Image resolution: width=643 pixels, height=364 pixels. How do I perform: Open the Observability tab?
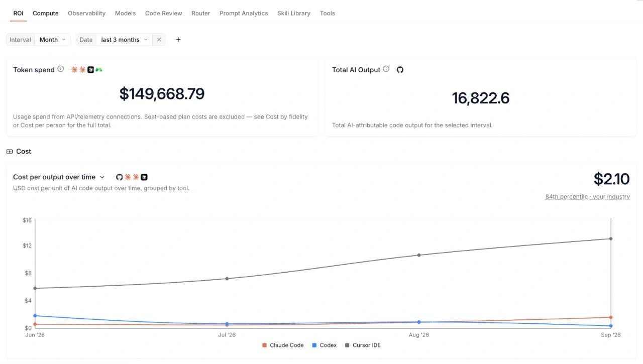[87, 13]
